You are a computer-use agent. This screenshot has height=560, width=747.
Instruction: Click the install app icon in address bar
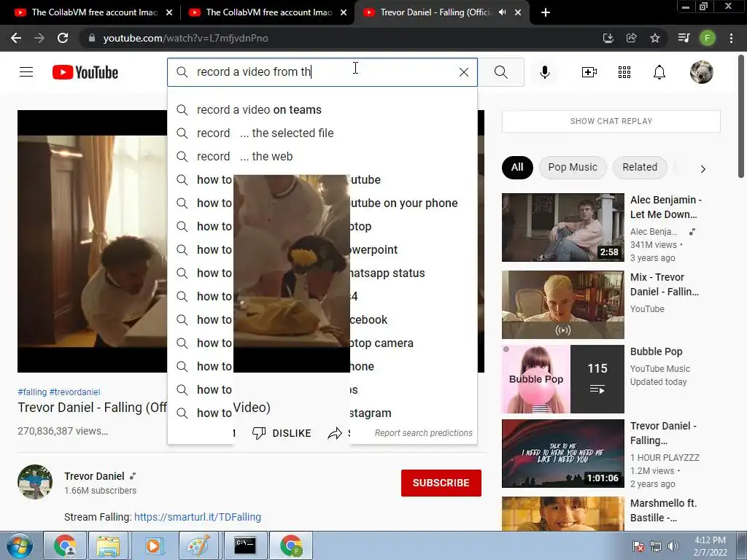(608, 38)
